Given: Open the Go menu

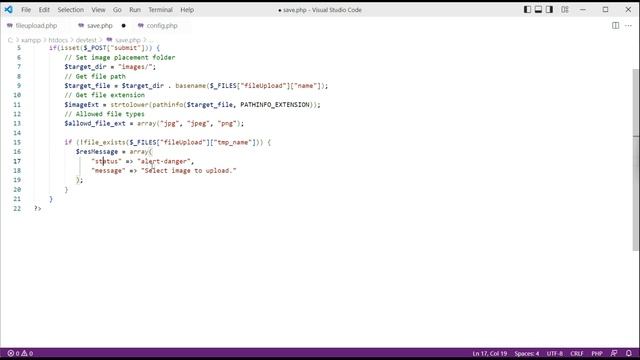Looking at the screenshot, I should click(117, 9).
